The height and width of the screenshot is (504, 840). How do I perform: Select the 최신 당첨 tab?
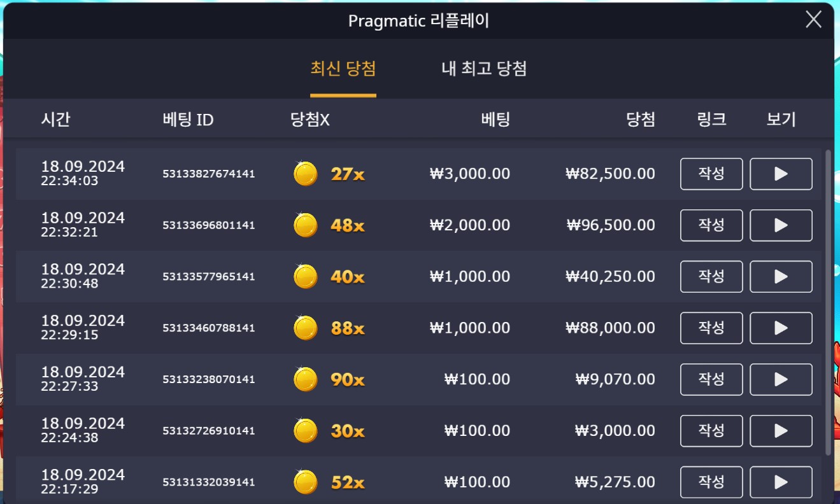click(343, 69)
